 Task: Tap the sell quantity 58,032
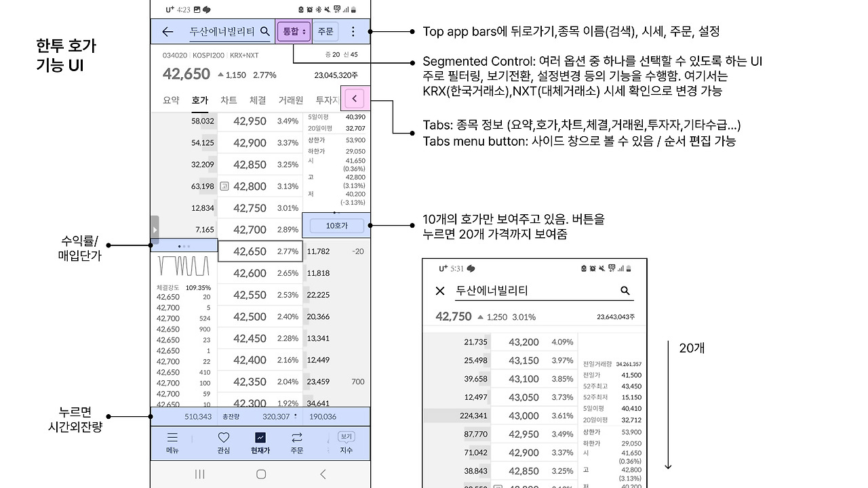tap(203, 121)
